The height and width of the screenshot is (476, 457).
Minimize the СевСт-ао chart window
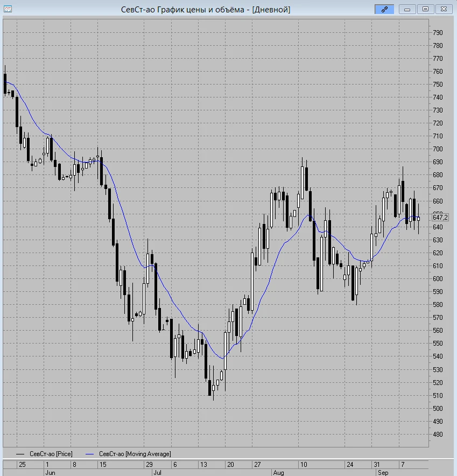pos(407,9)
